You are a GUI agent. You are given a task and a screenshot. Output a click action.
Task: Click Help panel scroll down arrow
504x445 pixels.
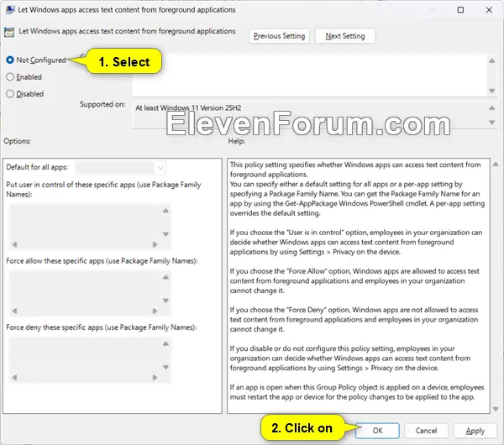point(496,409)
